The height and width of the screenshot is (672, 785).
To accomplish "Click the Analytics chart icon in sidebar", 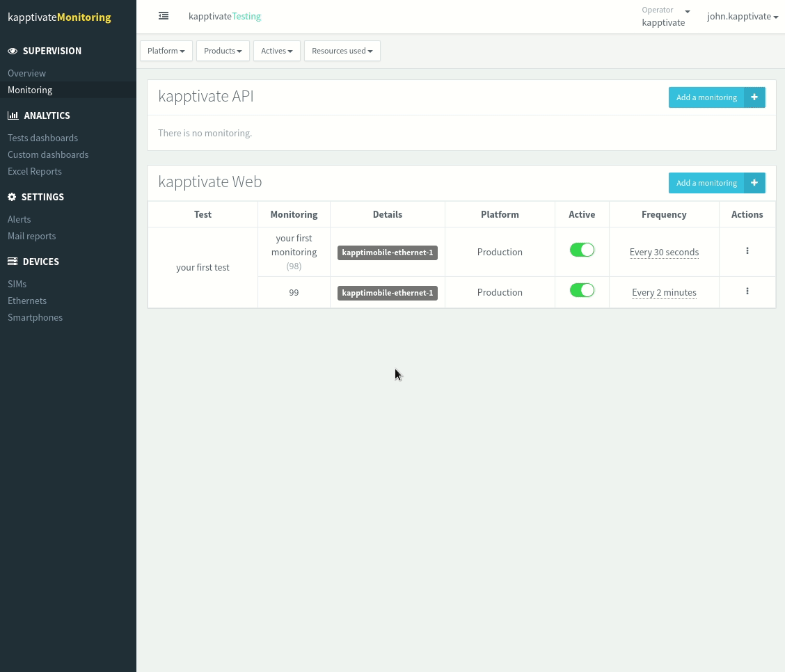I will click(x=13, y=115).
